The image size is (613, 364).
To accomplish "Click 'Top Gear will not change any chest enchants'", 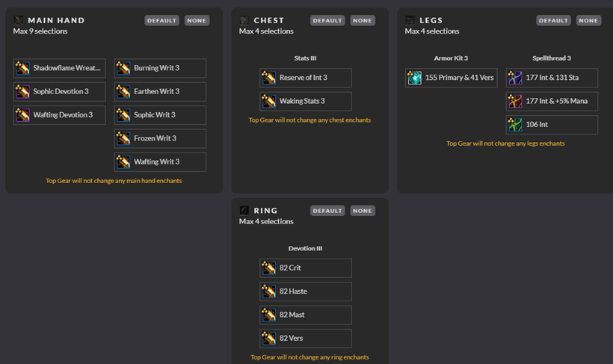I will [x=309, y=120].
